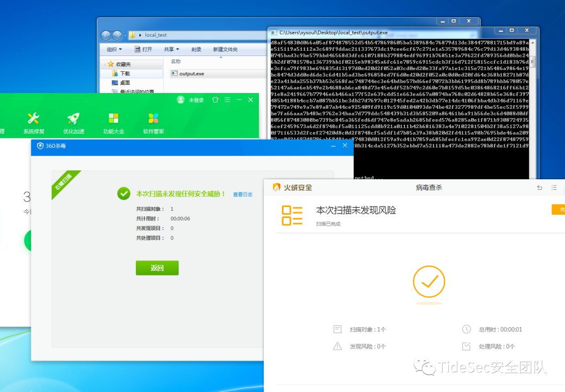Image resolution: width=565 pixels, height=392 pixels.
Task: Open the skin shirt icon in 360
Action: tap(215, 100)
